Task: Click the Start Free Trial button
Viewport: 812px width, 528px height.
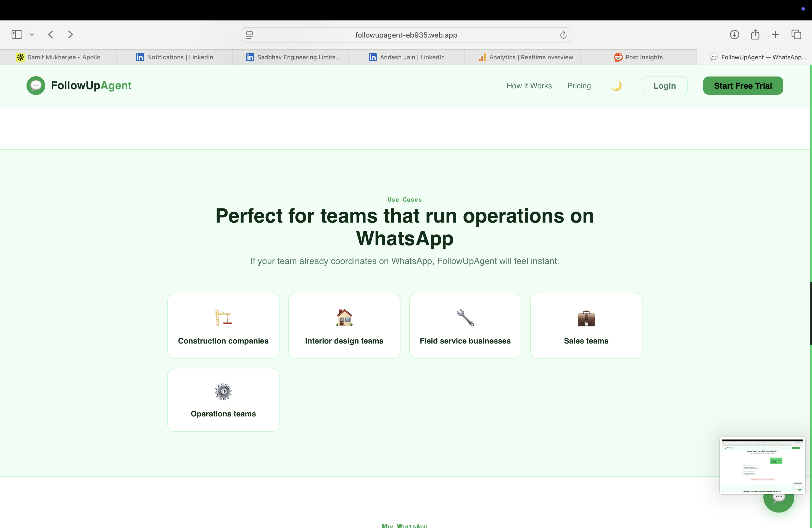Action: pyautogui.click(x=743, y=86)
